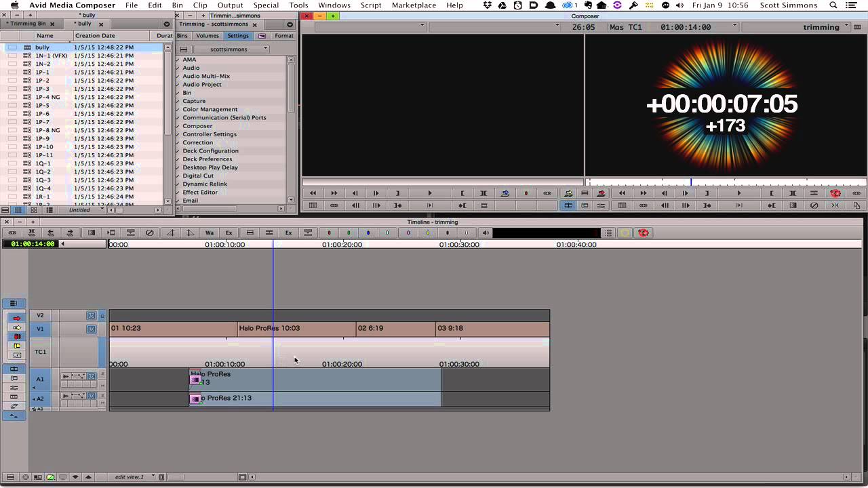The width and height of the screenshot is (868, 488).
Task: Switch to the Bins tab
Action: [182, 36]
